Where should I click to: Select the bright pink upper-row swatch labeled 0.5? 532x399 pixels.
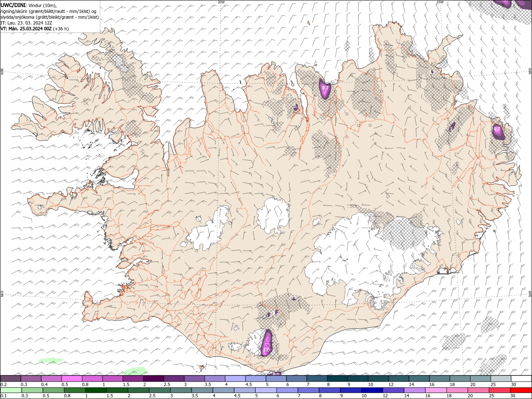[72, 379]
